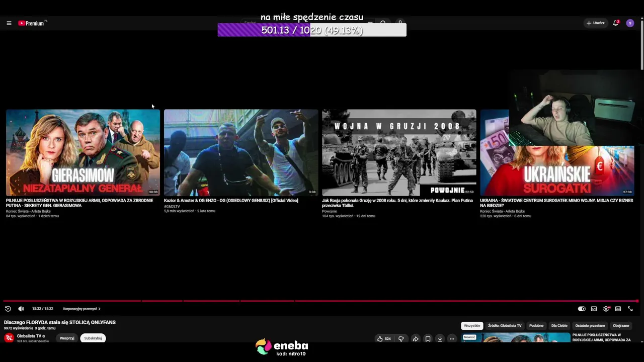Select the Podobne filter chip
This screenshot has height=362, width=644.
536,326
